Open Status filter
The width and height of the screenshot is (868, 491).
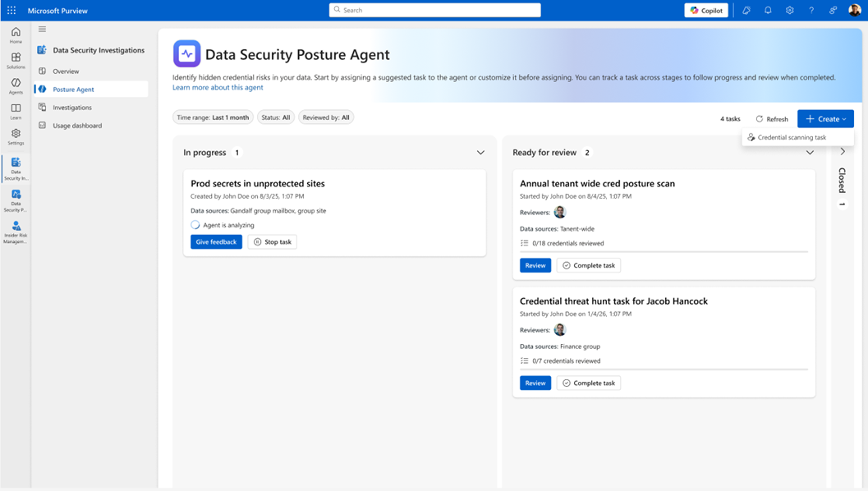tap(276, 117)
